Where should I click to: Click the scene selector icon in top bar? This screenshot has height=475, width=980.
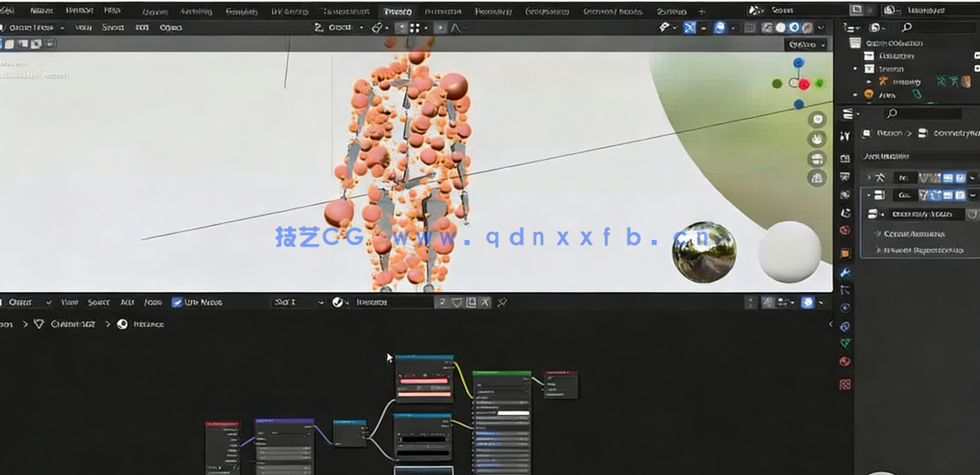tap(757, 11)
